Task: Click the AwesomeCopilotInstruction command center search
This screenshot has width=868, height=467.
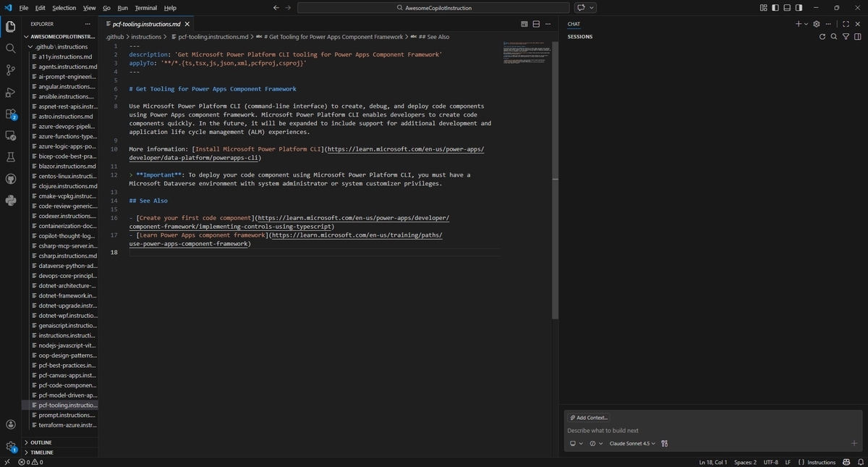Action: coord(433,8)
